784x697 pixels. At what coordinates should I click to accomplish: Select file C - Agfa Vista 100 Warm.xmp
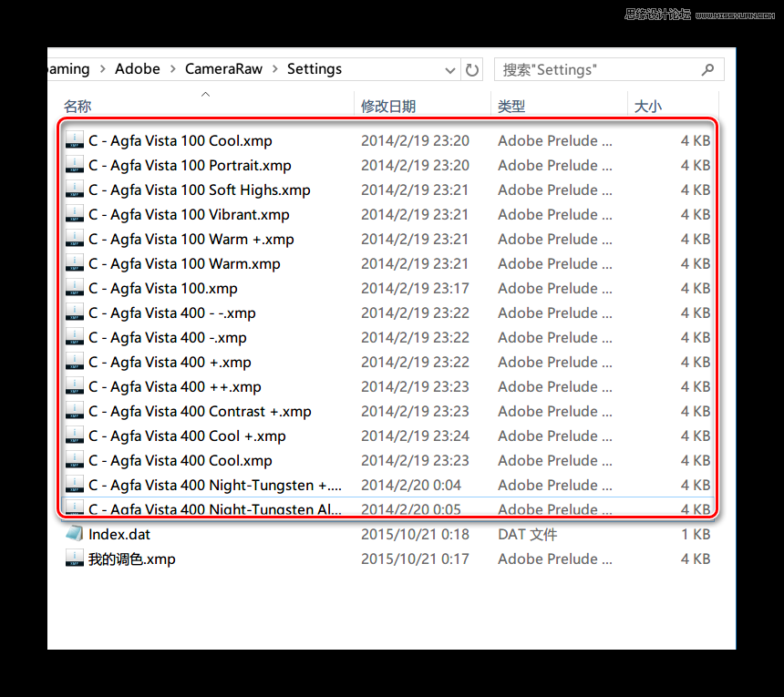184,264
